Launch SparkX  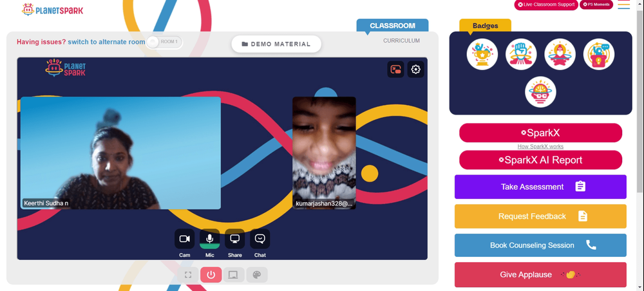coord(540,133)
